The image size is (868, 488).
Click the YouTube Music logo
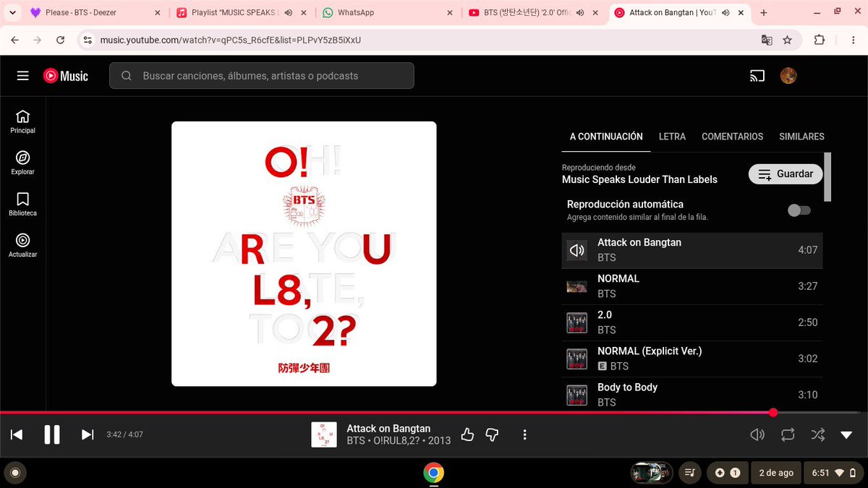[66, 76]
